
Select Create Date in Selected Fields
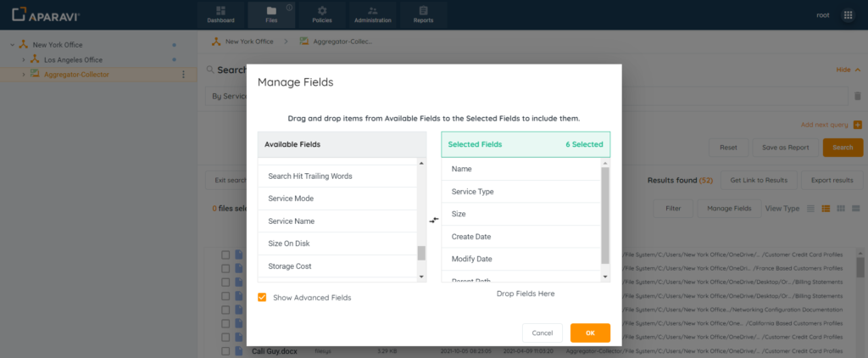tap(472, 237)
